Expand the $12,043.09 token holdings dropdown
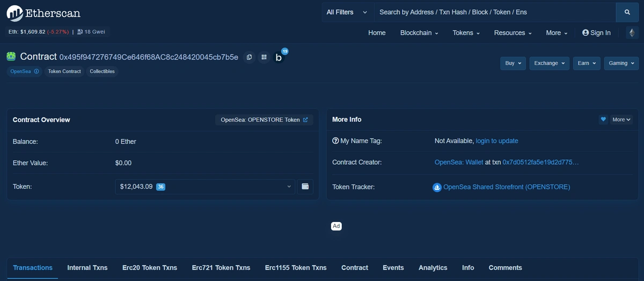Viewport: 644px width, 281px height. pyautogui.click(x=205, y=187)
